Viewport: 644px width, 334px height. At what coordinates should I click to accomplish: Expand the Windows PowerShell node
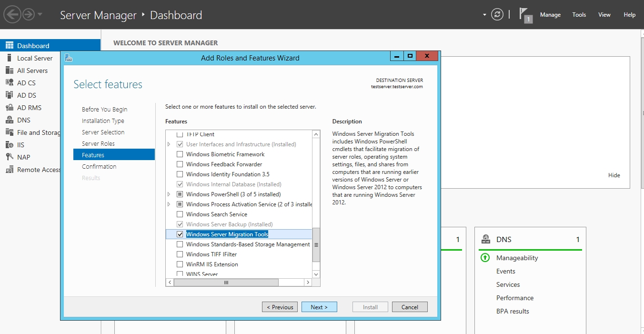pyautogui.click(x=169, y=194)
